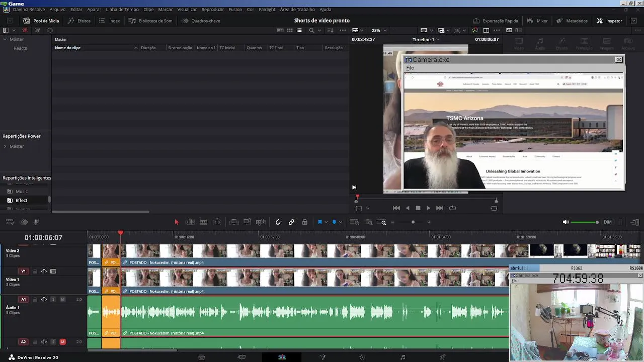Image resolution: width=644 pixels, height=362 pixels.
Task: Toggle the DIM audio button
Action: pos(608,222)
